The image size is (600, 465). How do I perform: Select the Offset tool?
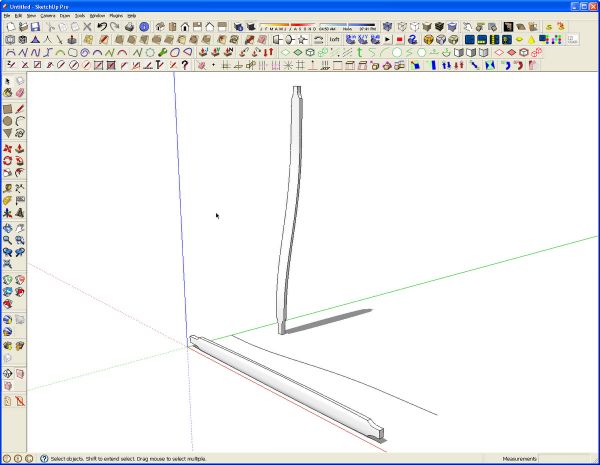(x=20, y=173)
